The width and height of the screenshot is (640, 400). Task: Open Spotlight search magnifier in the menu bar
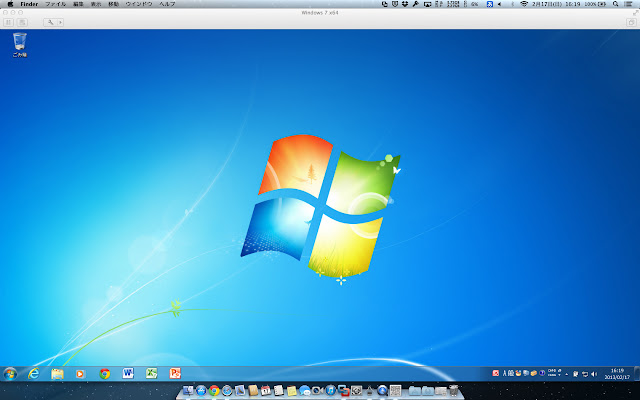click(x=615, y=4)
